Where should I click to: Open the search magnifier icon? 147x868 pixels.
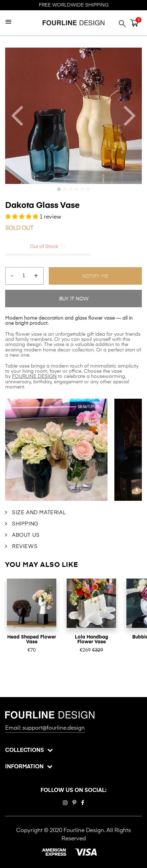[122, 23]
